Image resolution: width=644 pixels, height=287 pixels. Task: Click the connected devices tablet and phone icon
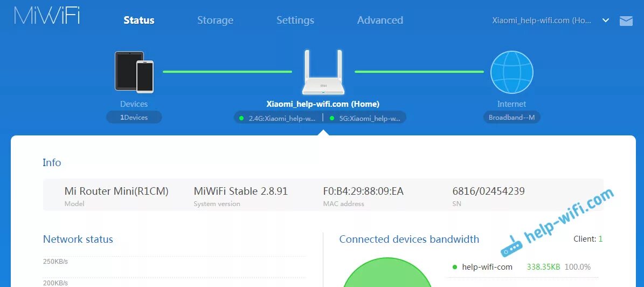click(134, 71)
